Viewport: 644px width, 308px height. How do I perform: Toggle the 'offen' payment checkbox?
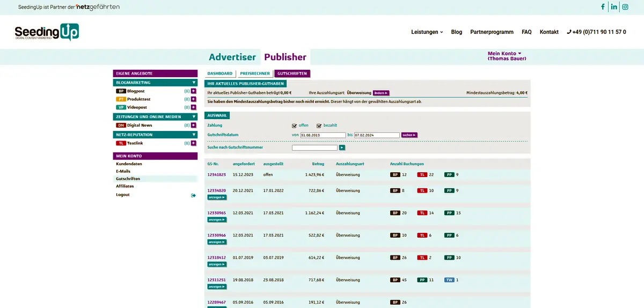tap(294, 126)
